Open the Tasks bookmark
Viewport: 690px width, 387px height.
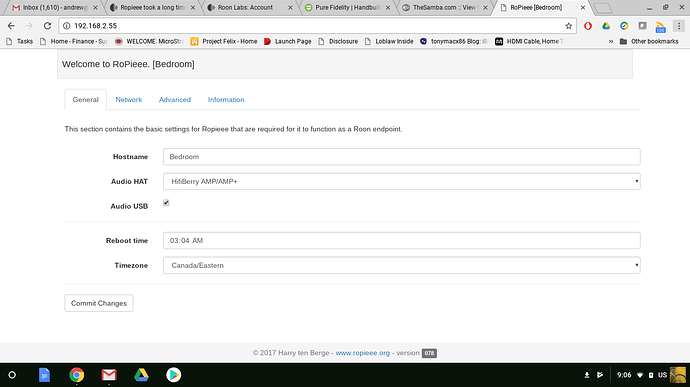(x=20, y=41)
